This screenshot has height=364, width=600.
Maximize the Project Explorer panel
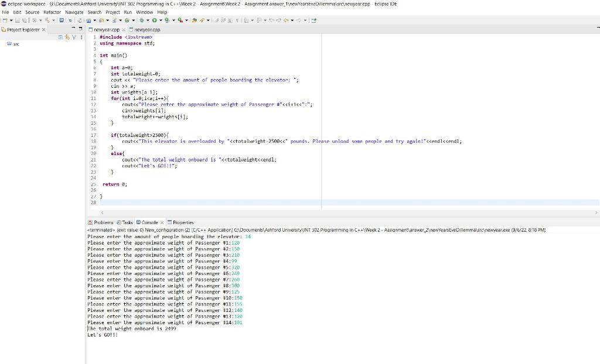point(80,28)
